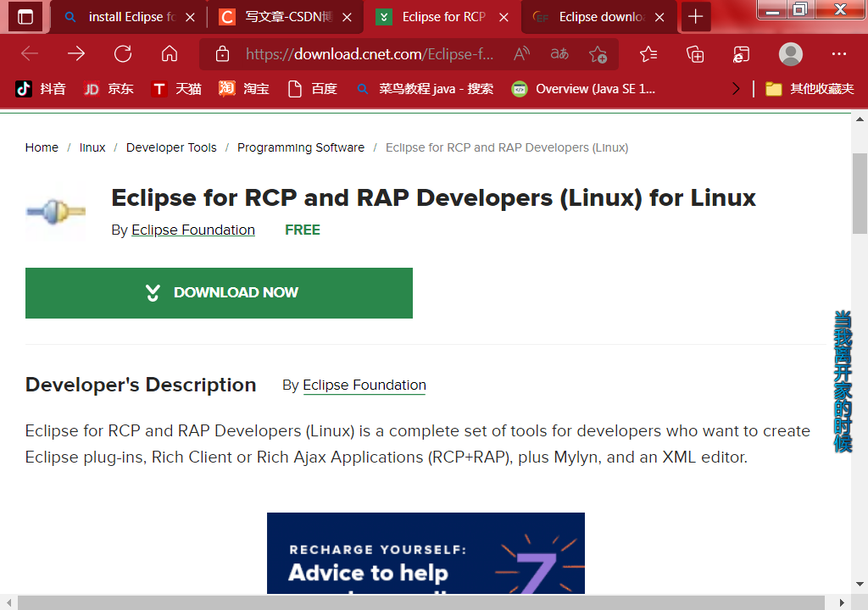Open the 淘宝 bookmark on favorites bar
The width and height of the screenshot is (868, 610).
[243, 88]
